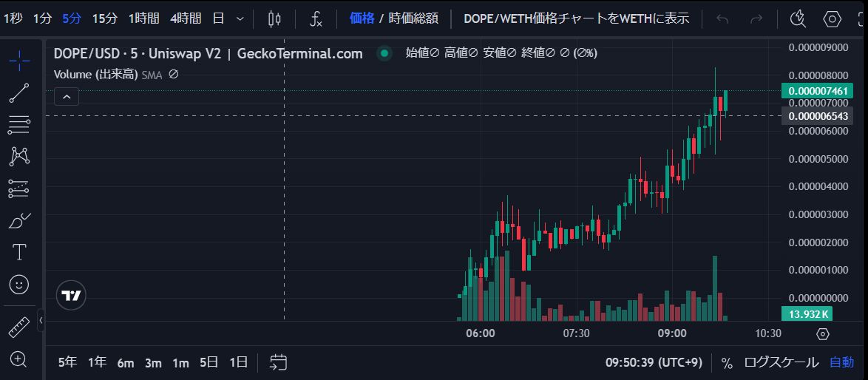This screenshot has height=380, width=868.
Task: Select the 15分 timeframe
Action: tap(105, 18)
